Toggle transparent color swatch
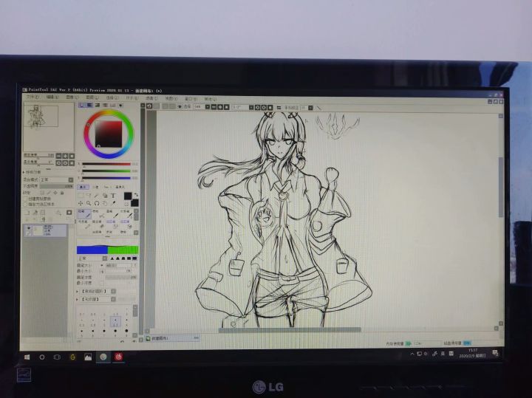The image size is (532, 398). (127, 204)
